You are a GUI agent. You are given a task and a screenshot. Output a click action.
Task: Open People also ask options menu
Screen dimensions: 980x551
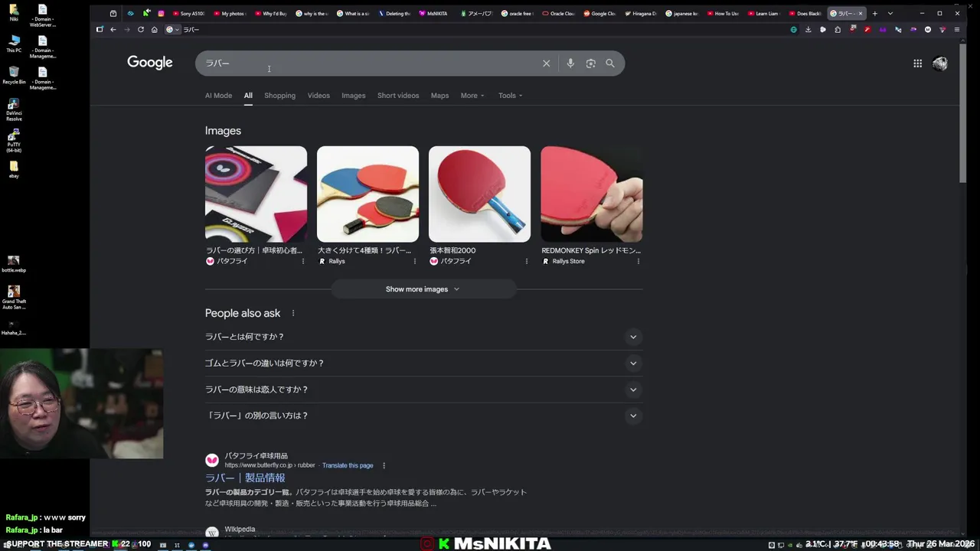292,313
